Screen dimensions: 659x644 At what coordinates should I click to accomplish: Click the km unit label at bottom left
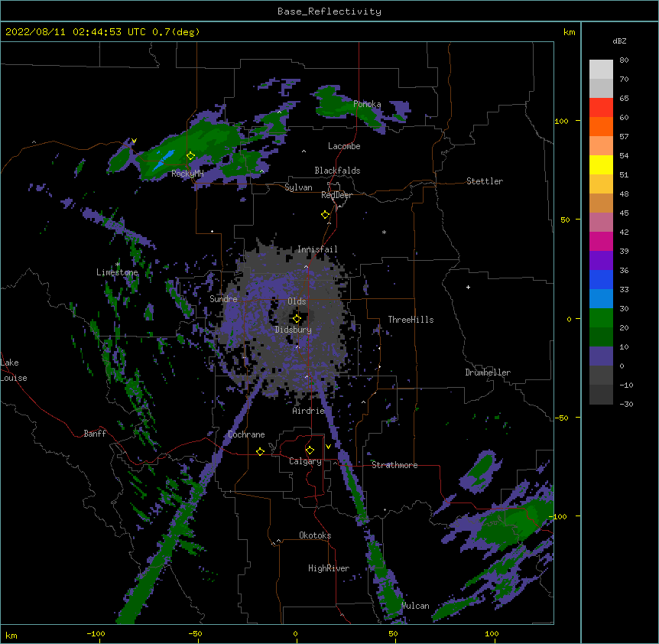coord(11,635)
